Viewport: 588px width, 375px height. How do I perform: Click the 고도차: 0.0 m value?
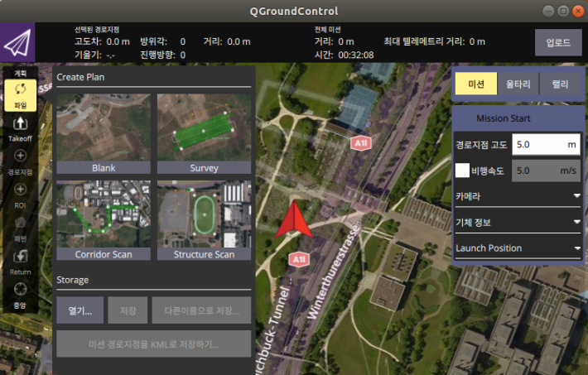tap(118, 41)
